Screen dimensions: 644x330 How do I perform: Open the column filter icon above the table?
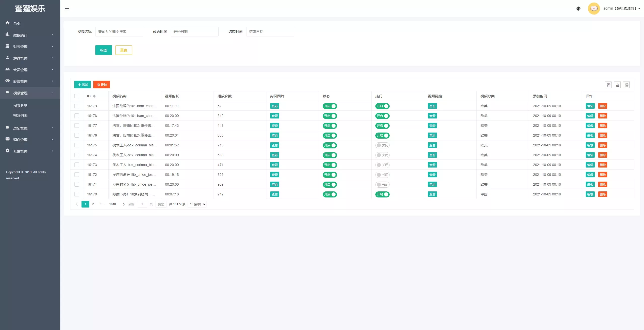pos(608,85)
